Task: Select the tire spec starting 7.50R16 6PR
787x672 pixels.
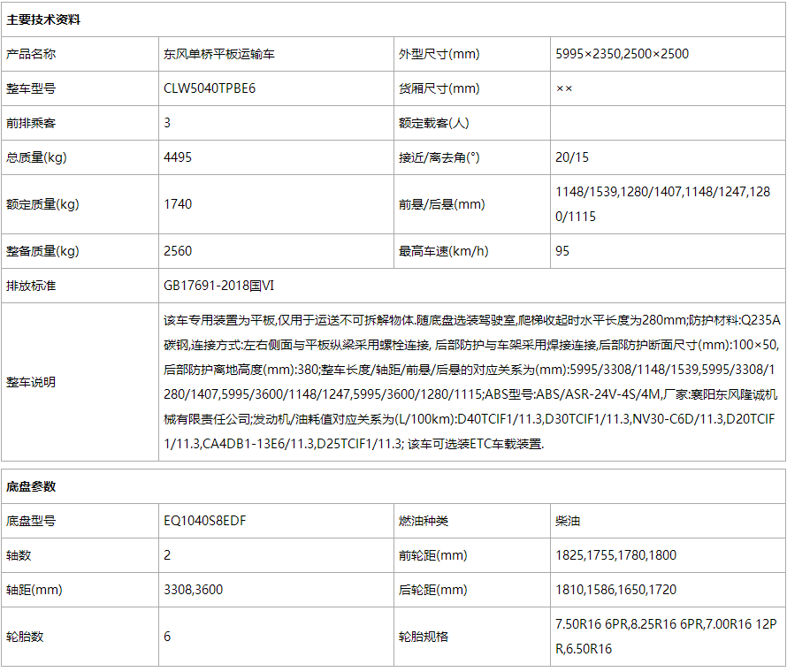Action: click(666, 637)
